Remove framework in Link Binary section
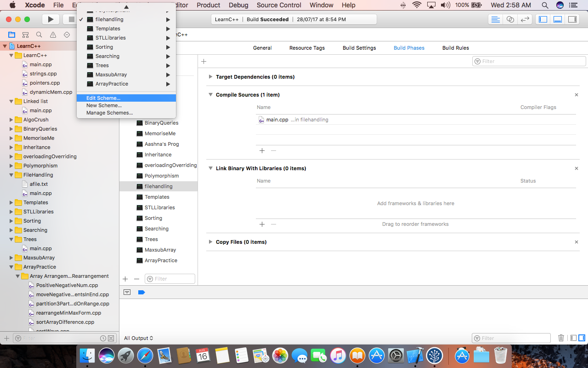 (274, 224)
